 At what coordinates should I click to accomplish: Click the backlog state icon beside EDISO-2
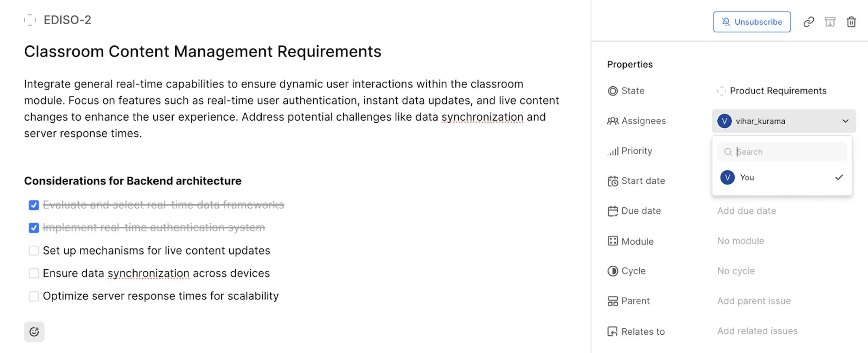(30, 20)
